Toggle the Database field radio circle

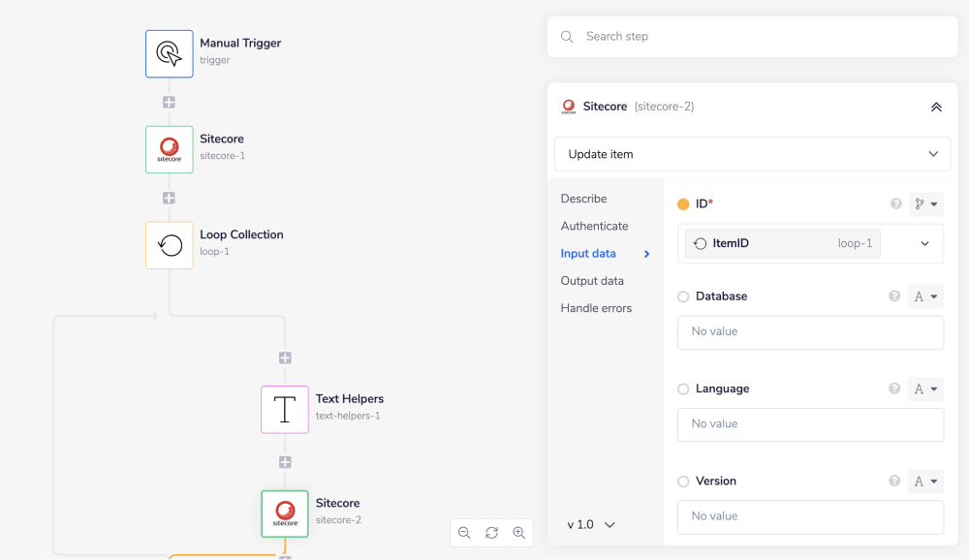[x=683, y=296]
